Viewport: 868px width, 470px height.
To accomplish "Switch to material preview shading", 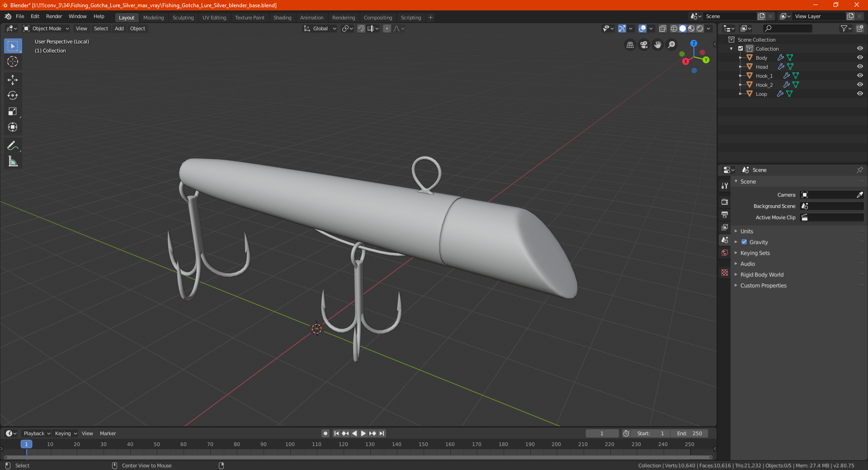I will point(691,28).
